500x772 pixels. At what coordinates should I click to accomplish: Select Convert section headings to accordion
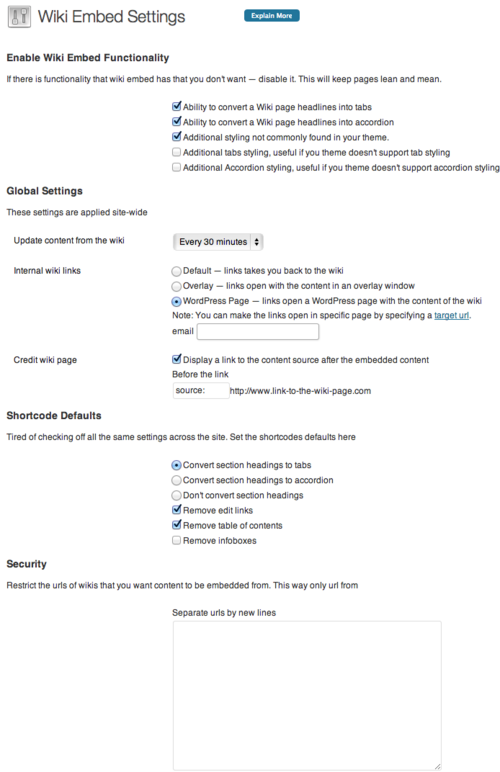176,480
